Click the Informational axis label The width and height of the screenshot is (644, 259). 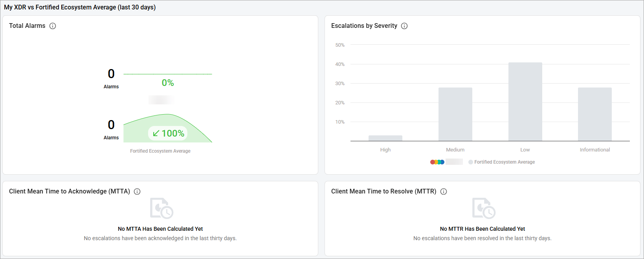(594, 150)
